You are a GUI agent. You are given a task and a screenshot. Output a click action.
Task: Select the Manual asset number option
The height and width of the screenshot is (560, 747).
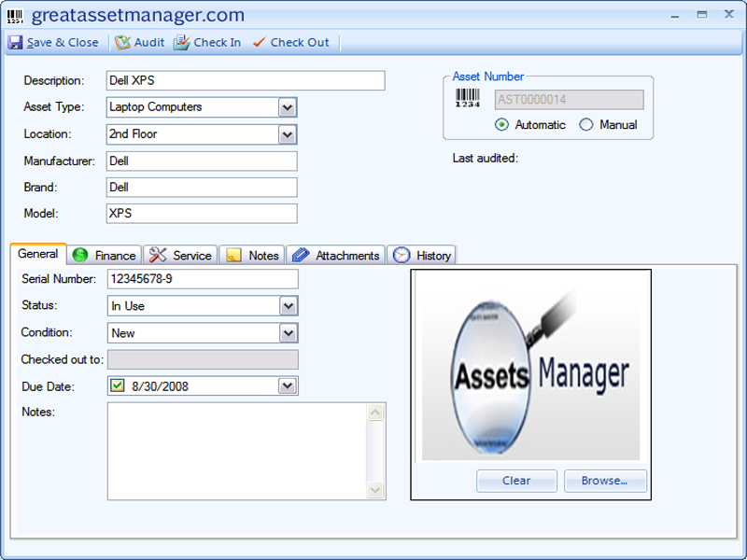587,124
